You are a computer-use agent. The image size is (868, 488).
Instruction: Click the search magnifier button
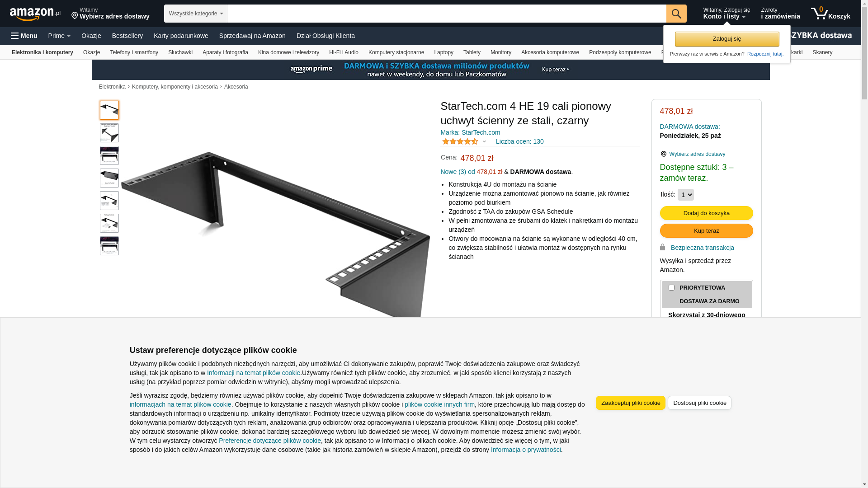click(x=676, y=14)
